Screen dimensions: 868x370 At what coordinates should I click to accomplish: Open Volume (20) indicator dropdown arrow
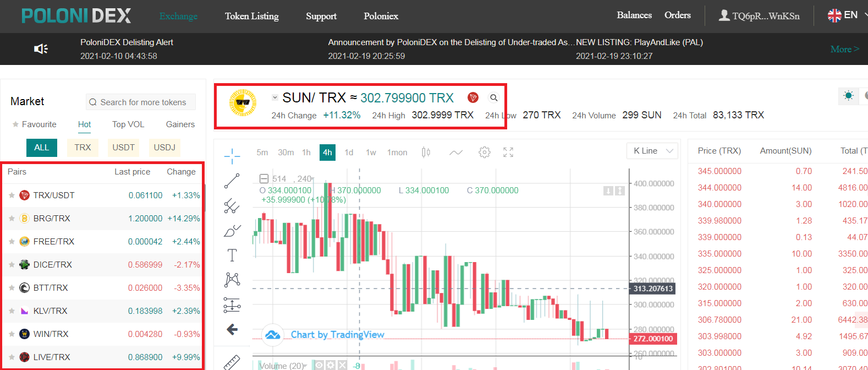click(x=305, y=366)
